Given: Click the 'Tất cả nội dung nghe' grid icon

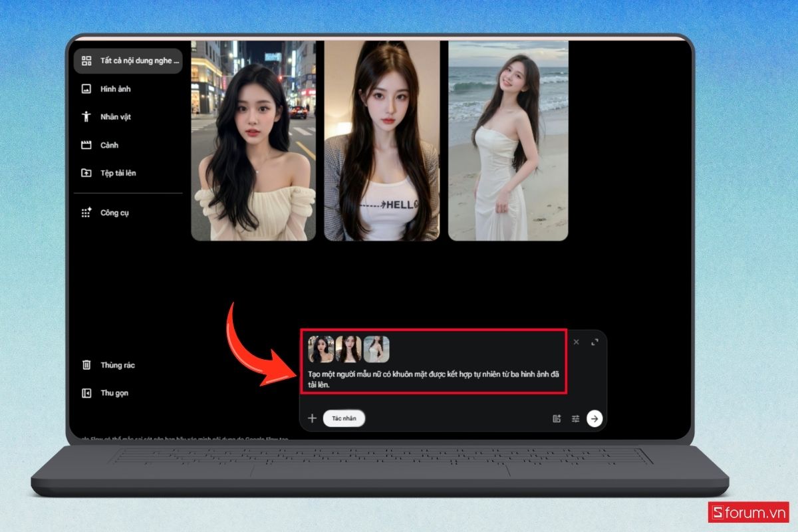Looking at the screenshot, I should 86,61.
